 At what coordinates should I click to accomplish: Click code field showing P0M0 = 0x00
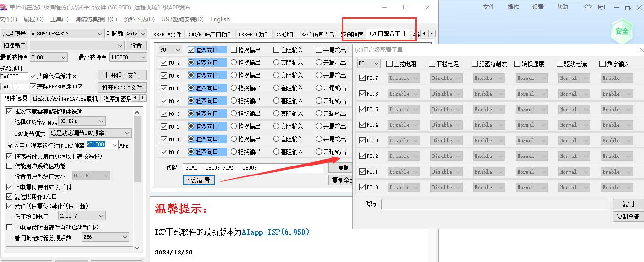(x=254, y=168)
